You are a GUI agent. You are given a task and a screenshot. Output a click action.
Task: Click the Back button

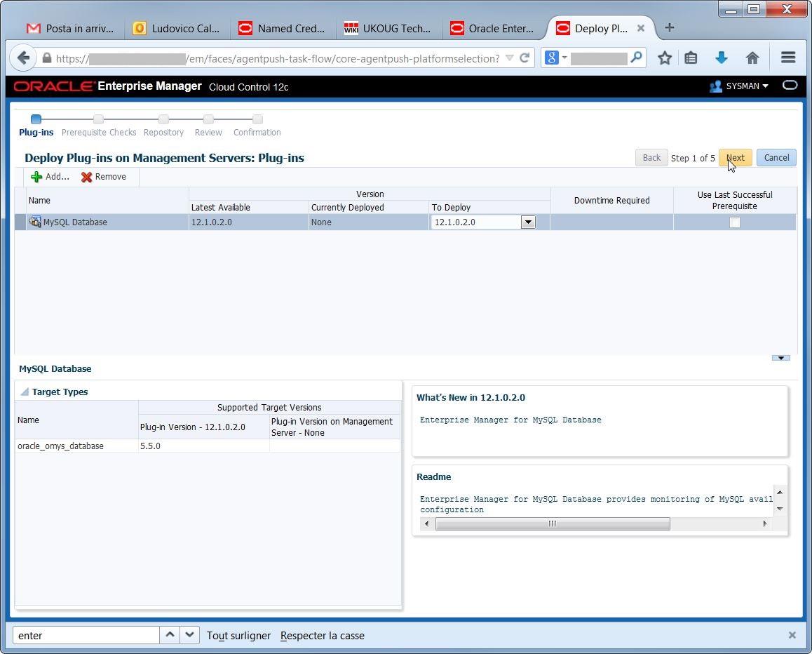(651, 158)
